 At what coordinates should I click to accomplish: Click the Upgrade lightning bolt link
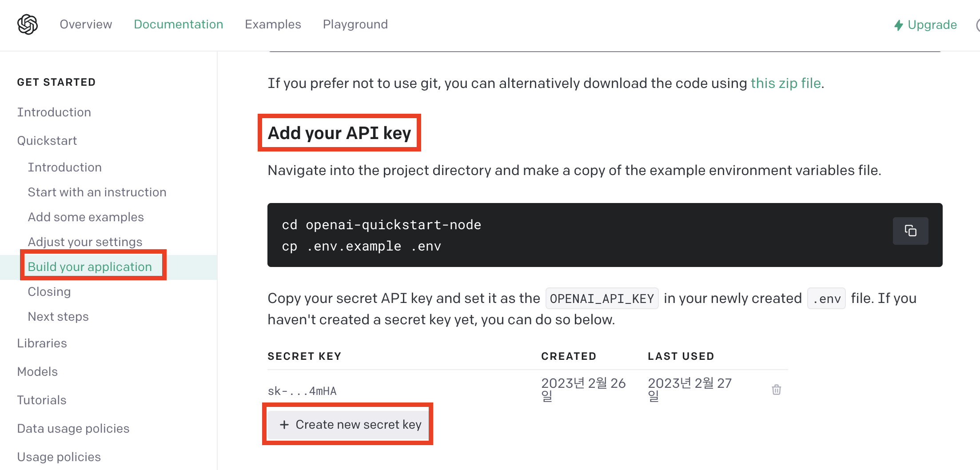click(x=925, y=25)
